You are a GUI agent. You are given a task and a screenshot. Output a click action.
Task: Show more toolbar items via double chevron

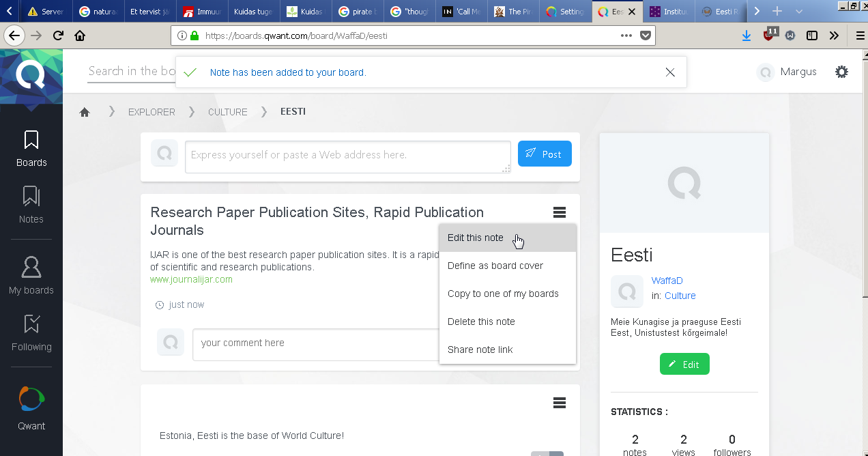(834, 35)
